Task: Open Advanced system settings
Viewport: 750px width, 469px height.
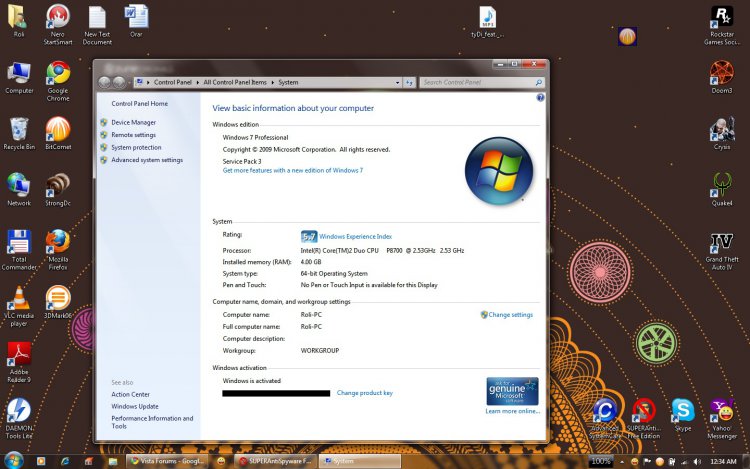Action: 147,160
